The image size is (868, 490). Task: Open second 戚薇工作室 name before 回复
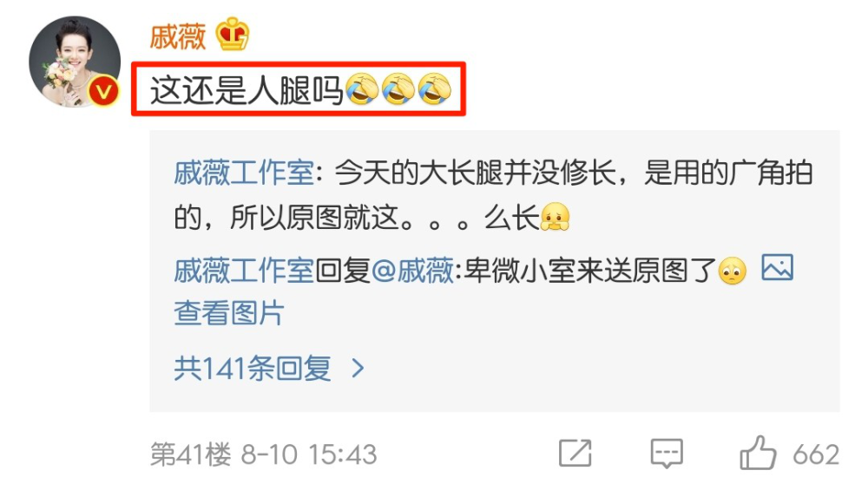pos(244,271)
